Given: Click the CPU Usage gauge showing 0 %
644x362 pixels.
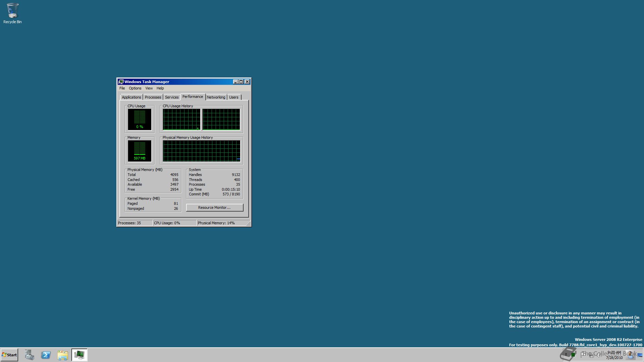Looking at the screenshot, I should coord(140,119).
